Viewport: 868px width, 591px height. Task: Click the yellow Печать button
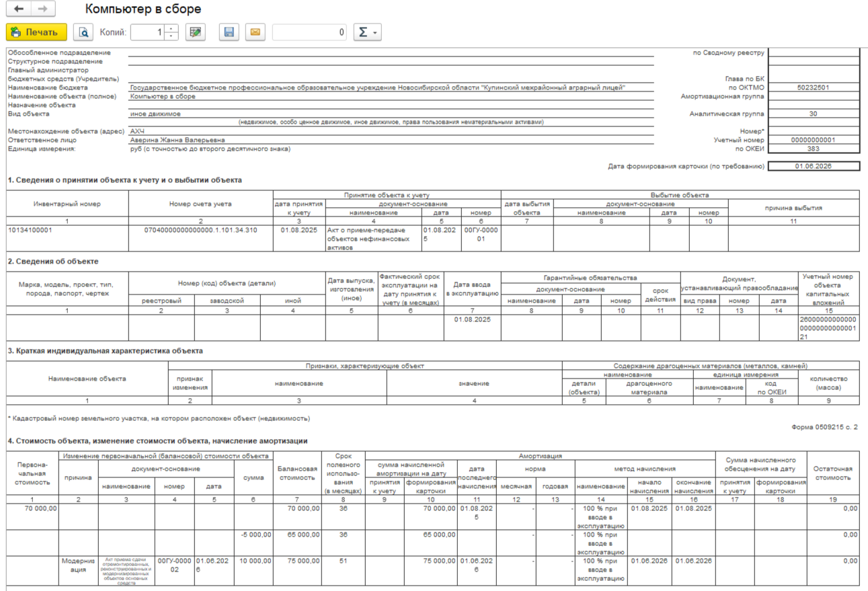pyautogui.click(x=36, y=32)
